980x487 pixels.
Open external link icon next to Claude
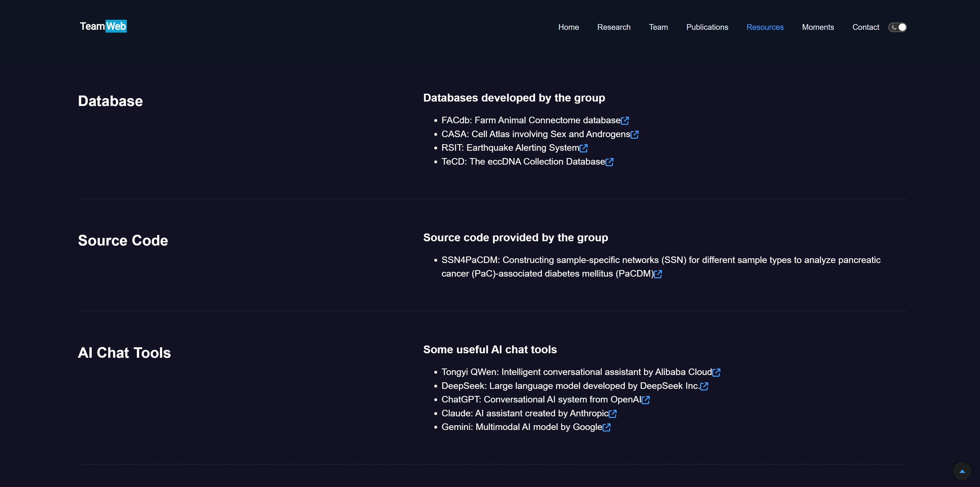[612, 413]
